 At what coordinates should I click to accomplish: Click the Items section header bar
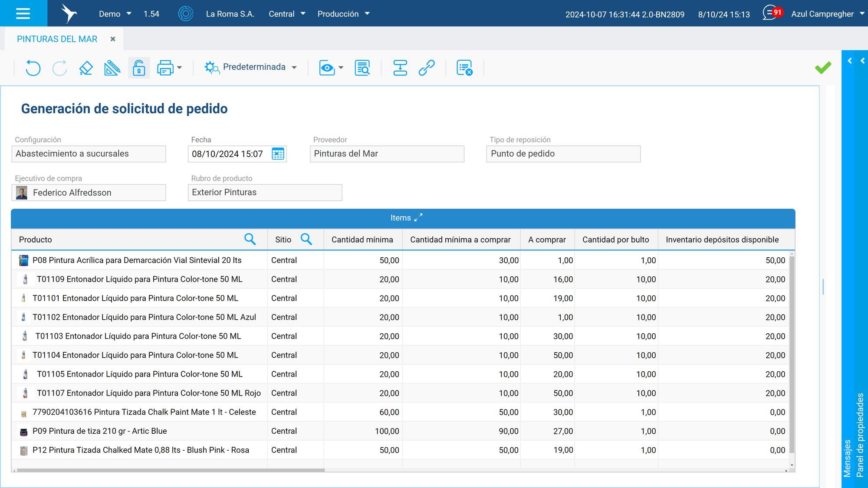pyautogui.click(x=403, y=218)
